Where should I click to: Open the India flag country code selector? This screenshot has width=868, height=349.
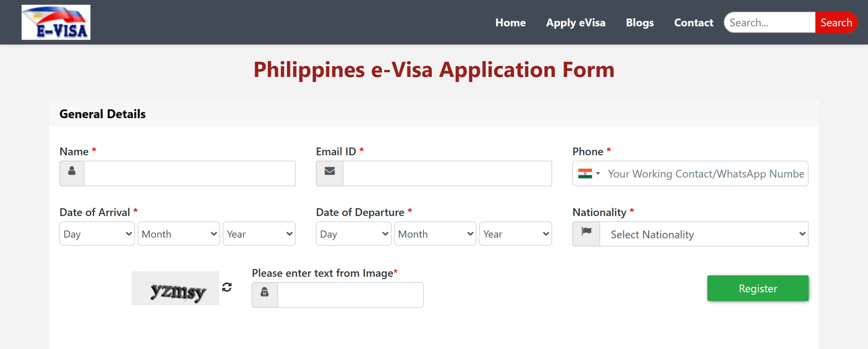(x=589, y=174)
